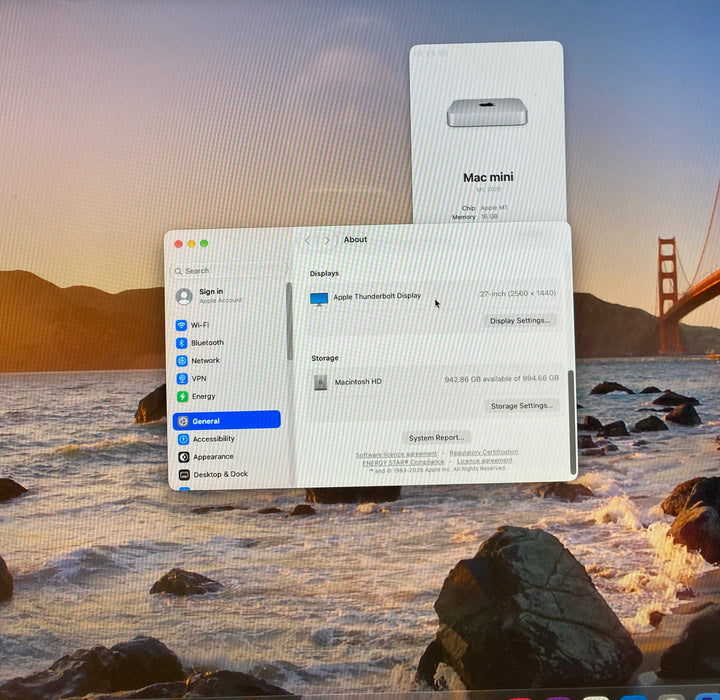Open Network settings via the globe icon
720x700 pixels.
[182, 361]
